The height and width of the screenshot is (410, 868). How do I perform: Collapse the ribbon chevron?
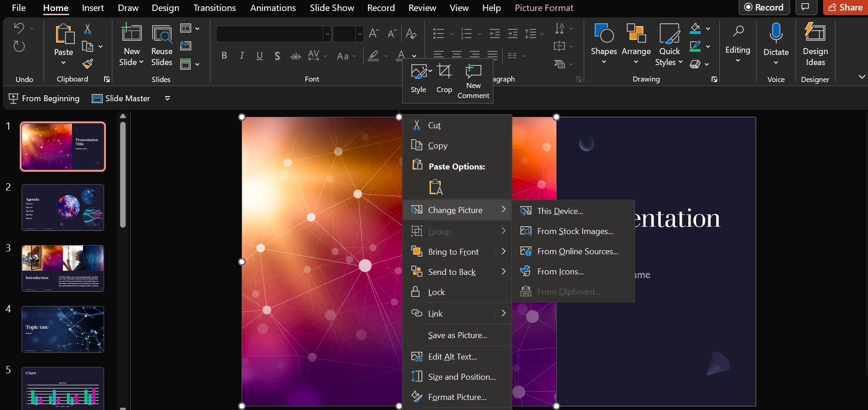(x=862, y=77)
